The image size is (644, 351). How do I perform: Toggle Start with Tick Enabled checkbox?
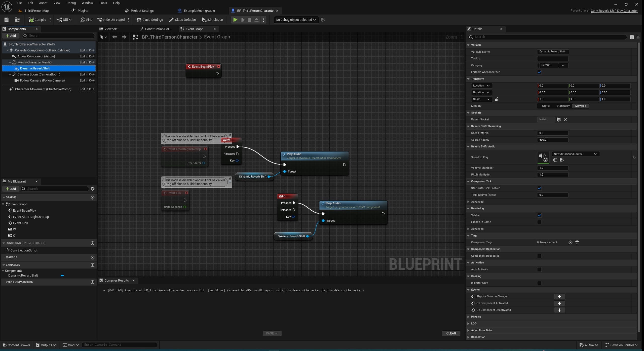click(539, 188)
